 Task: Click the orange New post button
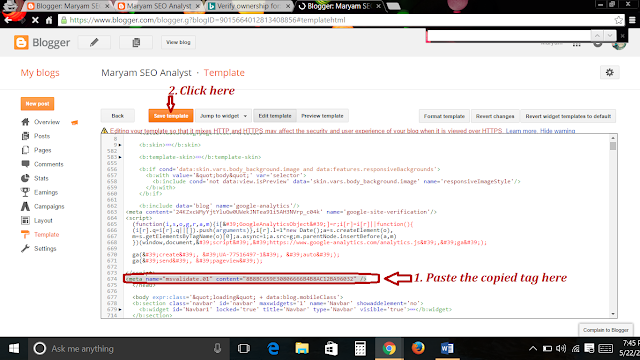(37, 104)
